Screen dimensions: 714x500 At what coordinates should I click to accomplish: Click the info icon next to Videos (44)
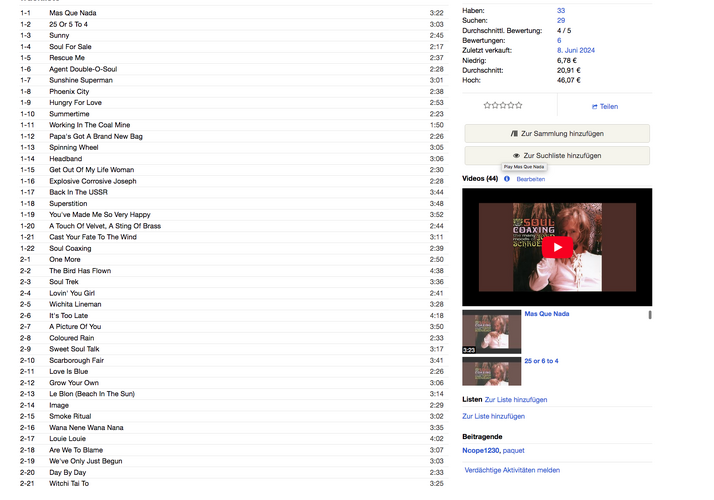pos(507,179)
